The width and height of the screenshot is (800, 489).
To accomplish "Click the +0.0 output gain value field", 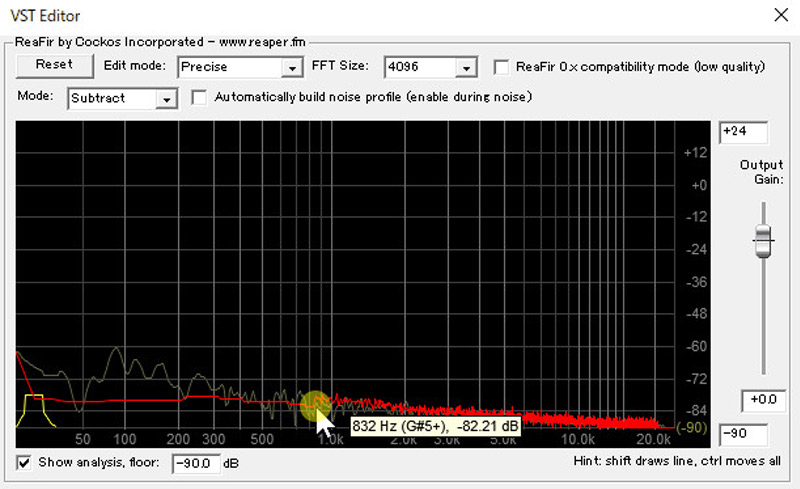I will (762, 400).
